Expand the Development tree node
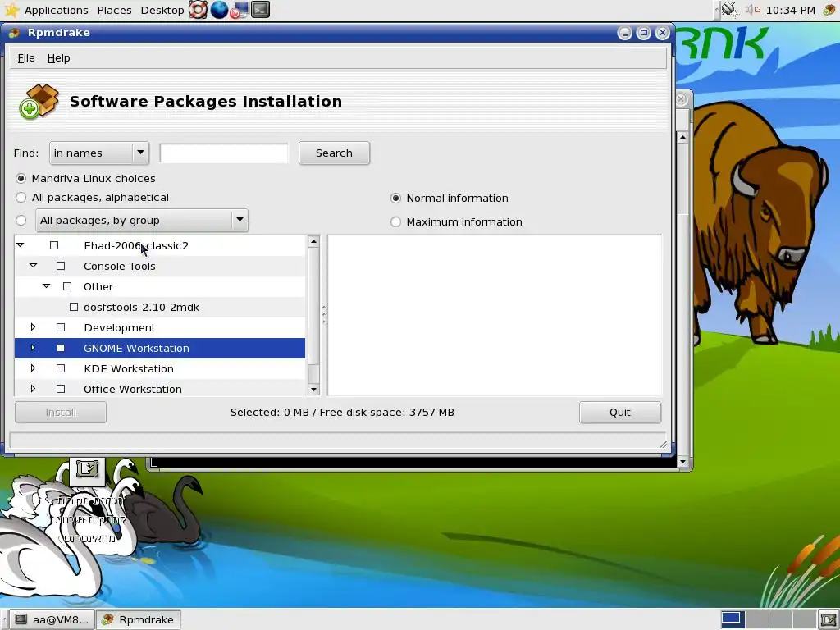The height and width of the screenshot is (630, 840). tap(33, 326)
